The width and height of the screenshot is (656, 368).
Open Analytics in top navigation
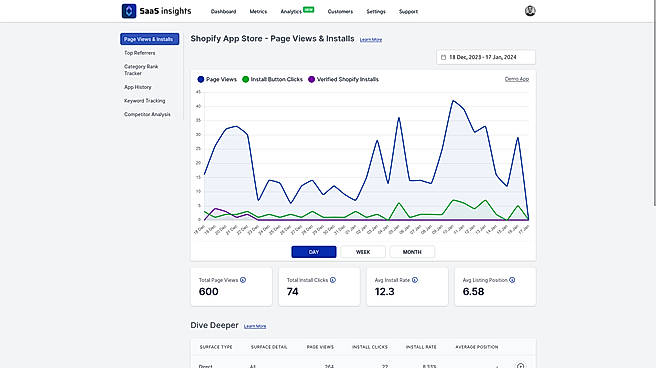tap(291, 12)
